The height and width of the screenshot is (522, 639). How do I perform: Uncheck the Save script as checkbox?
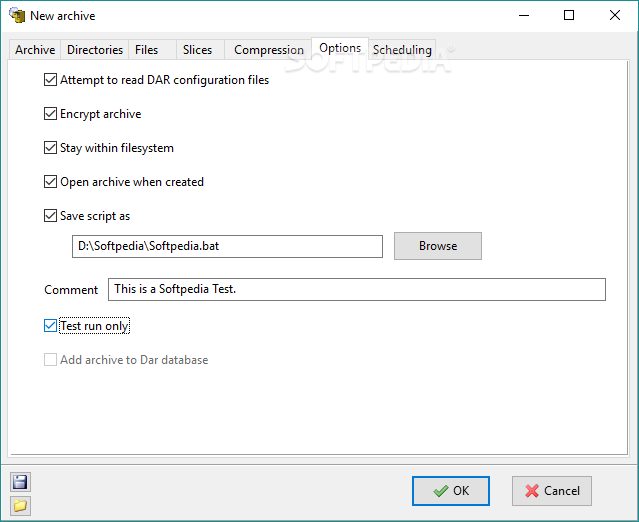(50, 216)
